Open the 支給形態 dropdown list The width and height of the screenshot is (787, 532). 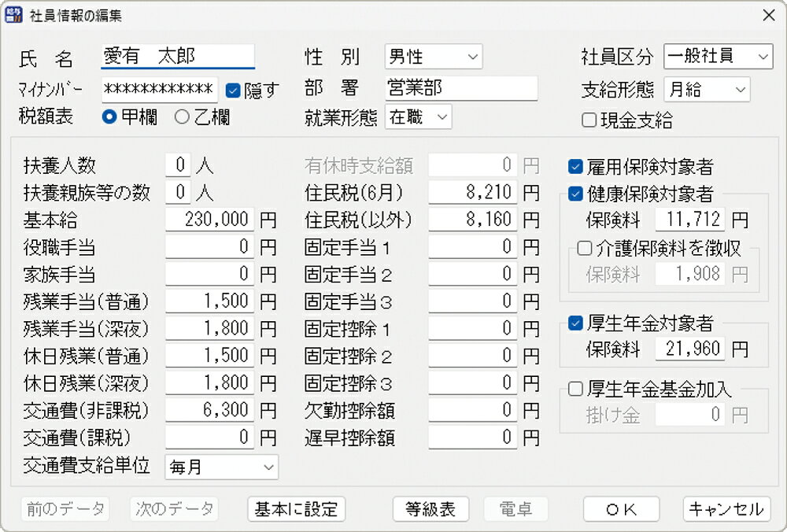pos(707,90)
